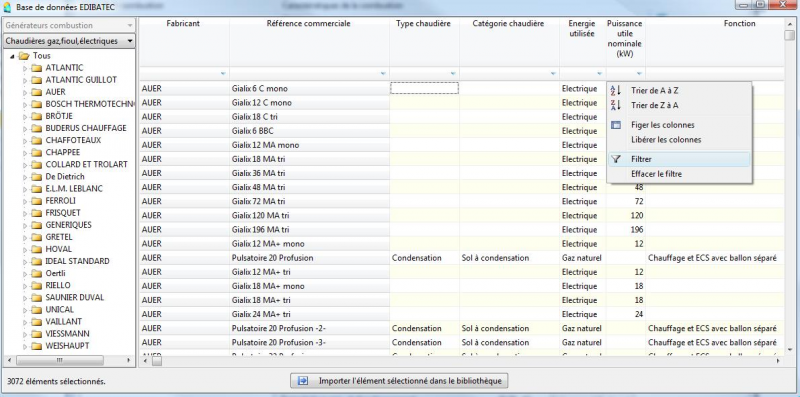
Task: Open Type chaudière filter arrow
Action: click(x=453, y=74)
